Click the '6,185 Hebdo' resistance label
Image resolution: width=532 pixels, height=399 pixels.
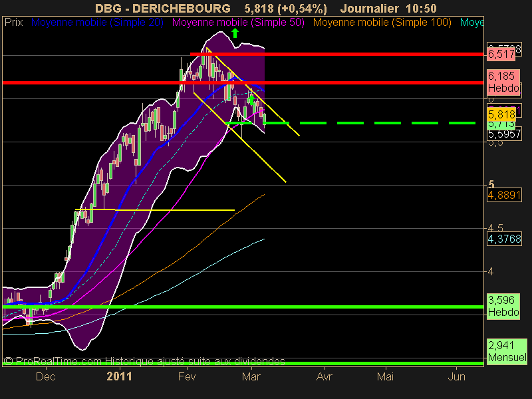(x=503, y=82)
